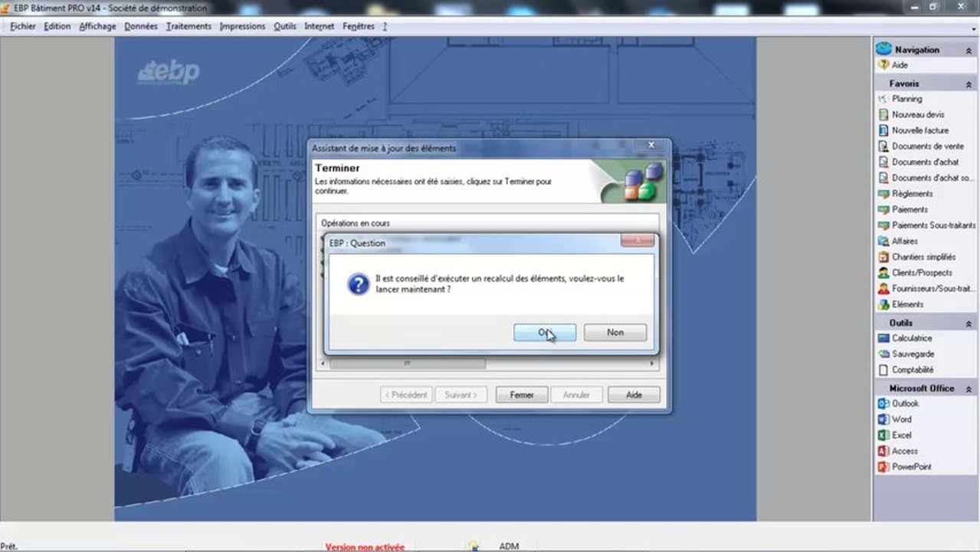Collapse the Microsoft Office section

click(x=969, y=389)
